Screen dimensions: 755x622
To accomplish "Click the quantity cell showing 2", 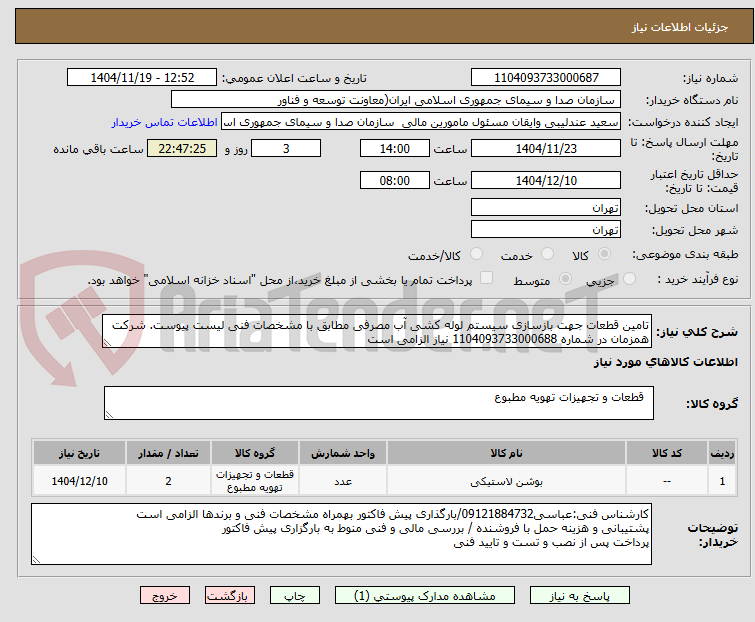I will (168, 480).
